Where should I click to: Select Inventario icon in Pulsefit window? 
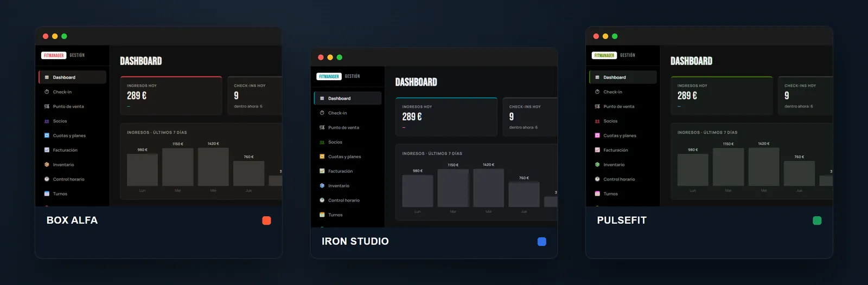pos(597,165)
